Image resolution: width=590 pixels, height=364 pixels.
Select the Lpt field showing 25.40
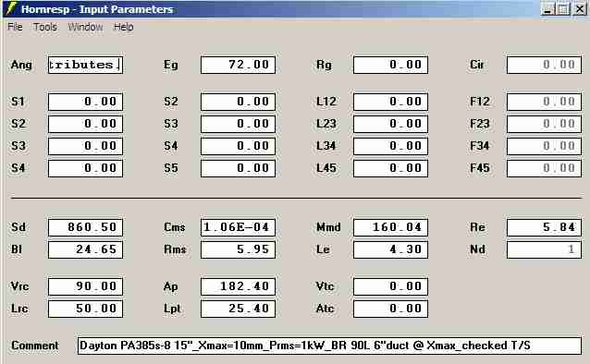click(x=238, y=309)
